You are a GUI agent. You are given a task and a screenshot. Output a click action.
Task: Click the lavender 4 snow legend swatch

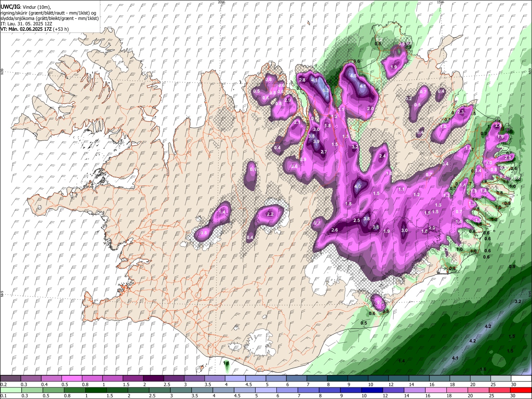tap(235, 379)
